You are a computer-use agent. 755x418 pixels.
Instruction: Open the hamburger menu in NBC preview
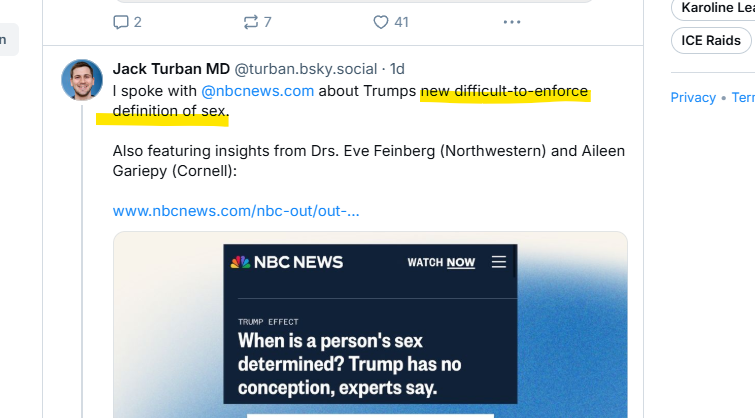click(x=499, y=262)
